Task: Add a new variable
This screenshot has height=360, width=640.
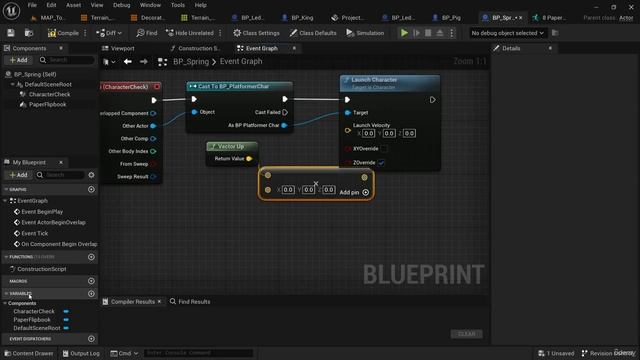Action: (x=91, y=293)
